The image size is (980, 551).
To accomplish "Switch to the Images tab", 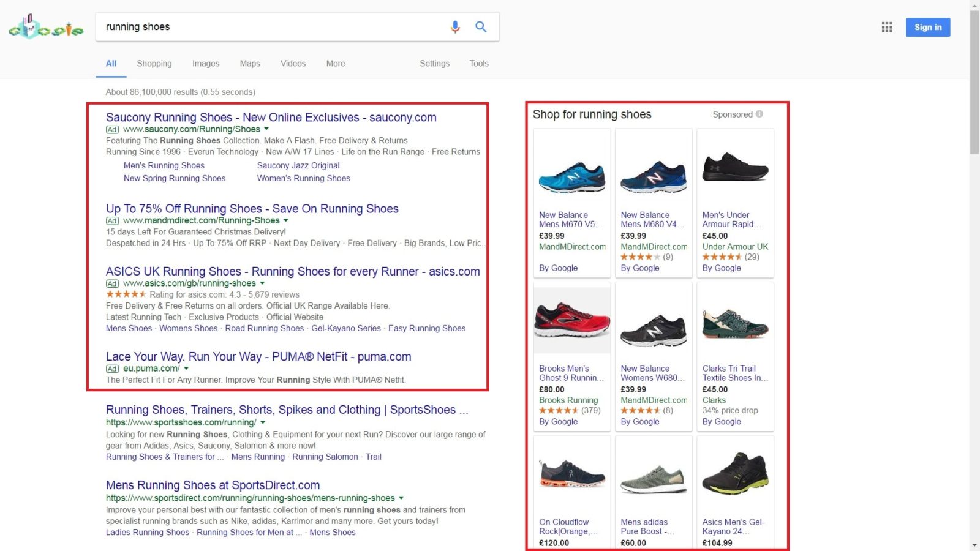I will click(x=206, y=63).
